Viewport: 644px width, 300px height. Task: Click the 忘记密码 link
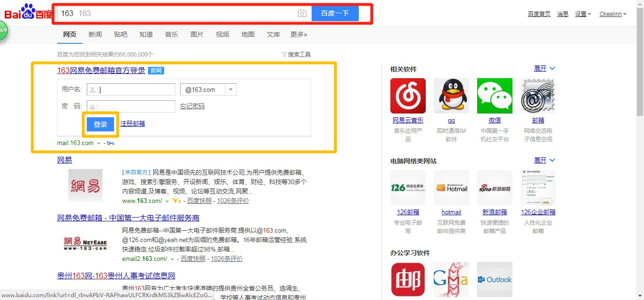(x=192, y=106)
